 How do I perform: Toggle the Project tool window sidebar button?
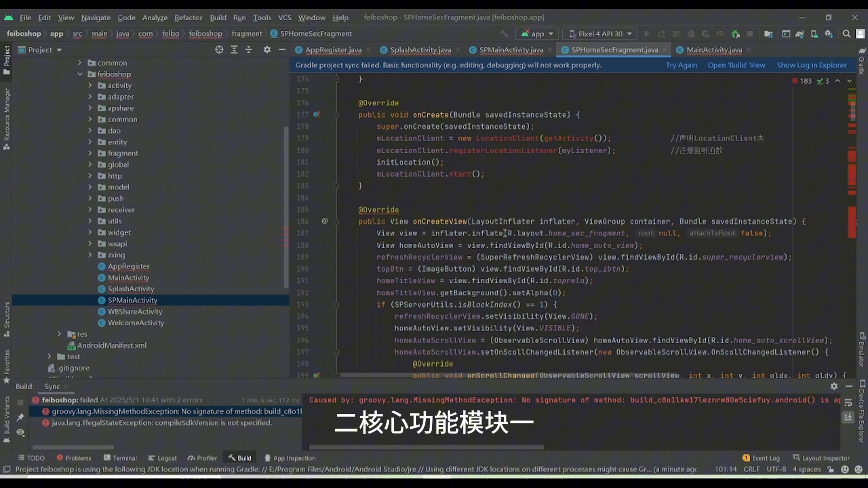[6, 60]
